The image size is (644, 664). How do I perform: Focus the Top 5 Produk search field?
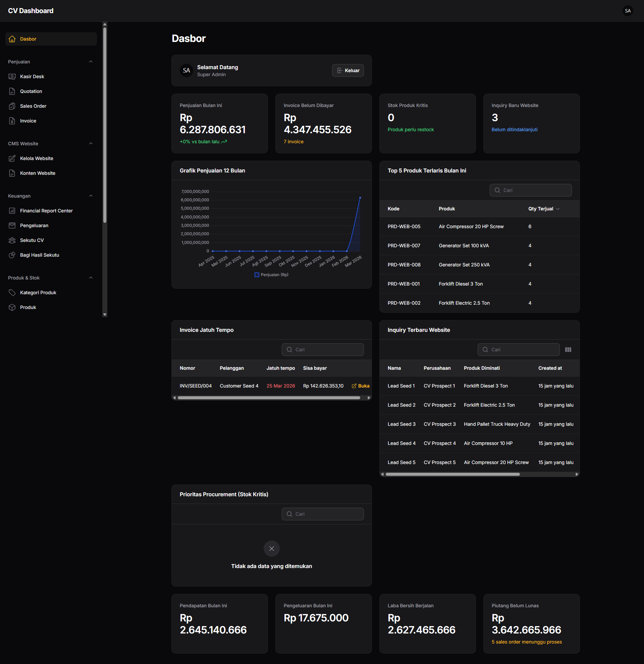click(534, 190)
